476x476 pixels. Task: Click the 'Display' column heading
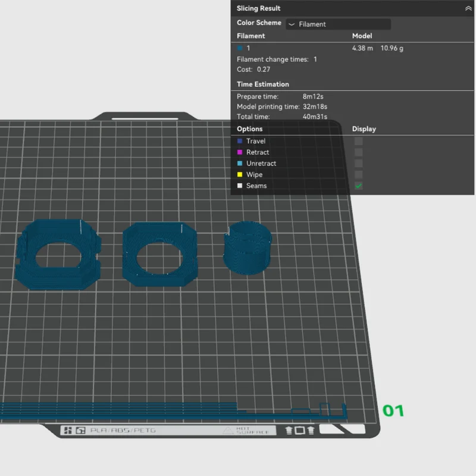click(x=364, y=129)
